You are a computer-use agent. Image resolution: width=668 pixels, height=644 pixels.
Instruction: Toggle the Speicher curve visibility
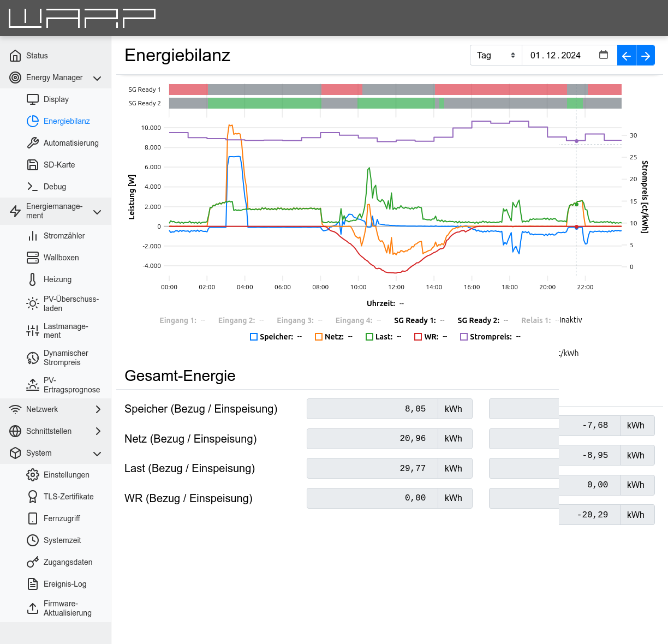click(x=253, y=337)
